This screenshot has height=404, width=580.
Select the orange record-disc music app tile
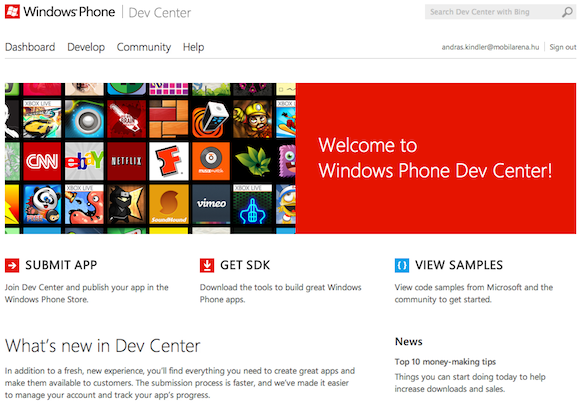coord(211,161)
